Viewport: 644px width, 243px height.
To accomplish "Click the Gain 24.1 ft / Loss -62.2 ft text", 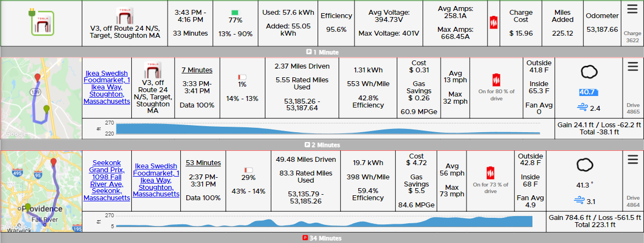I will [x=599, y=125].
